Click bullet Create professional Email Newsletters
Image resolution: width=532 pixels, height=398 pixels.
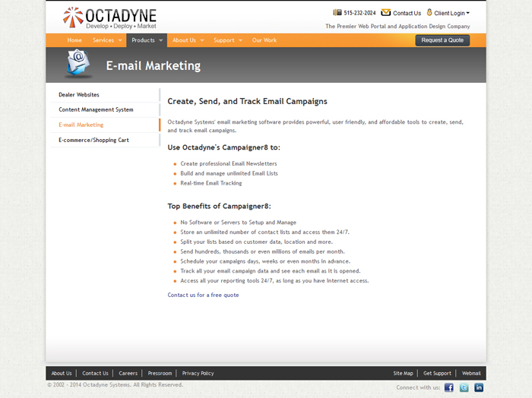(x=229, y=164)
